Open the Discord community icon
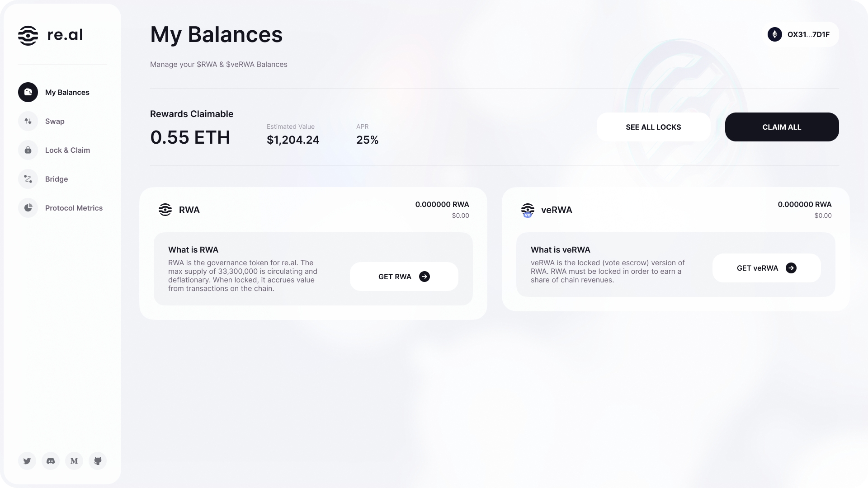Viewport: 868px width, 488px height. pyautogui.click(x=51, y=461)
